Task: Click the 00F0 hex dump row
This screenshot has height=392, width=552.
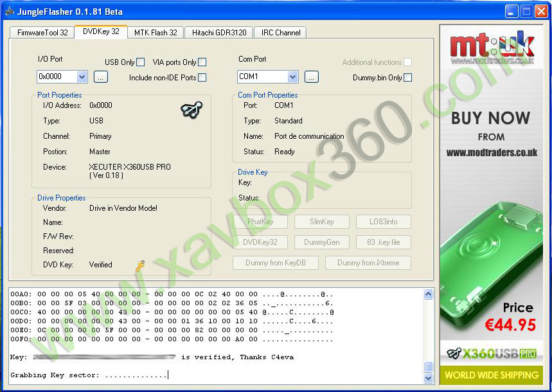Action: [172, 339]
